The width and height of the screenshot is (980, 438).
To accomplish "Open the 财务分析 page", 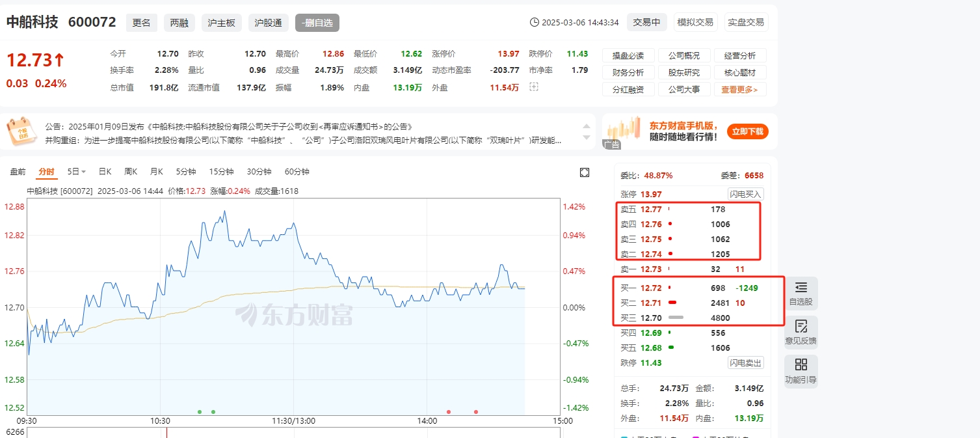I will (x=628, y=72).
